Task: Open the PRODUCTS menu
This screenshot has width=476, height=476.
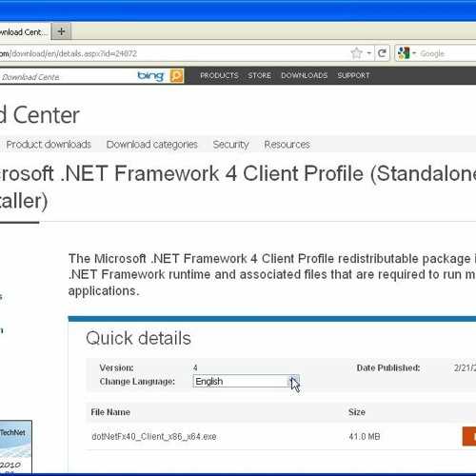Action: pyautogui.click(x=219, y=75)
